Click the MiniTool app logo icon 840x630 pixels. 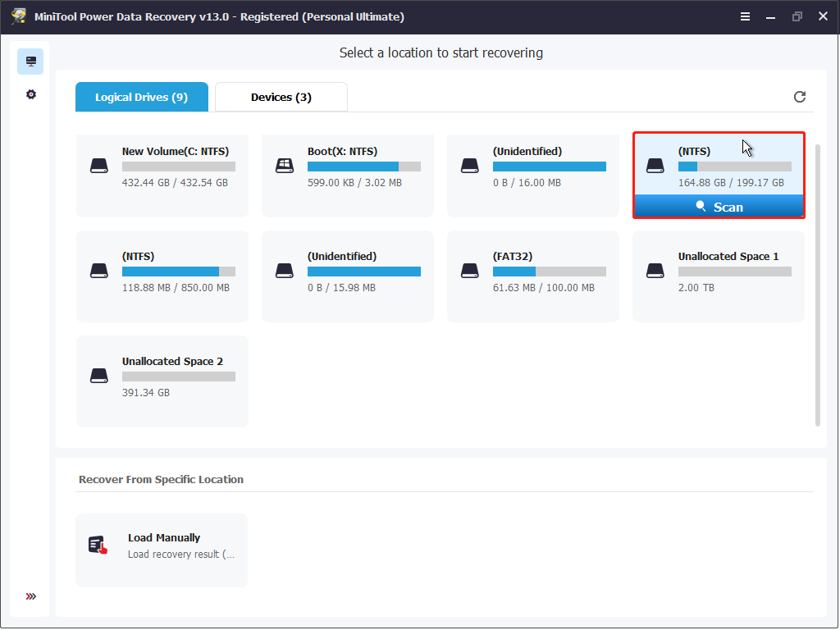19,16
